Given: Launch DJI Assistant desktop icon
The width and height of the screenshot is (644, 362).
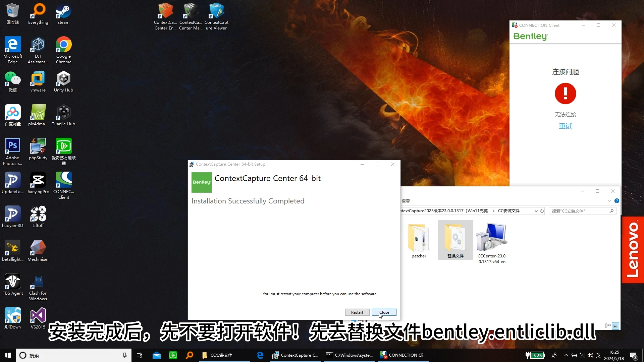Looking at the screenshot, I should (38, 50).
